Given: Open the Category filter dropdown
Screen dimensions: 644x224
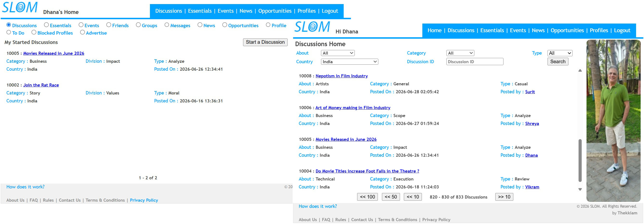Looking at the screenshot, I should tap(460, 53).
